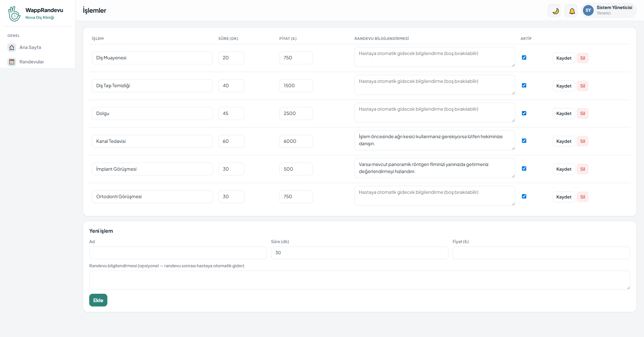Click Diş Muayenesi notification textarea
The width and height of the screenshot is (644, 337).
click(435, 57)
